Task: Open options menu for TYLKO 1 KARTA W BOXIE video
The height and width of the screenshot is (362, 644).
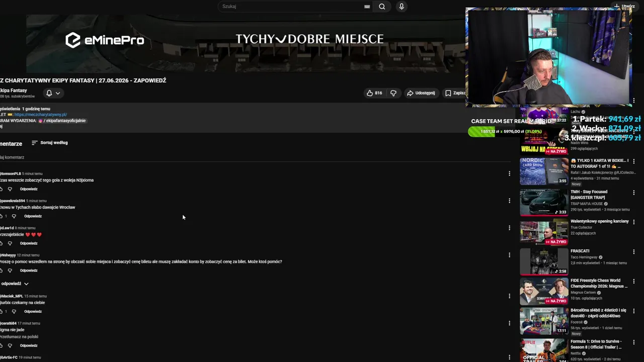Action: pos(634,161)
